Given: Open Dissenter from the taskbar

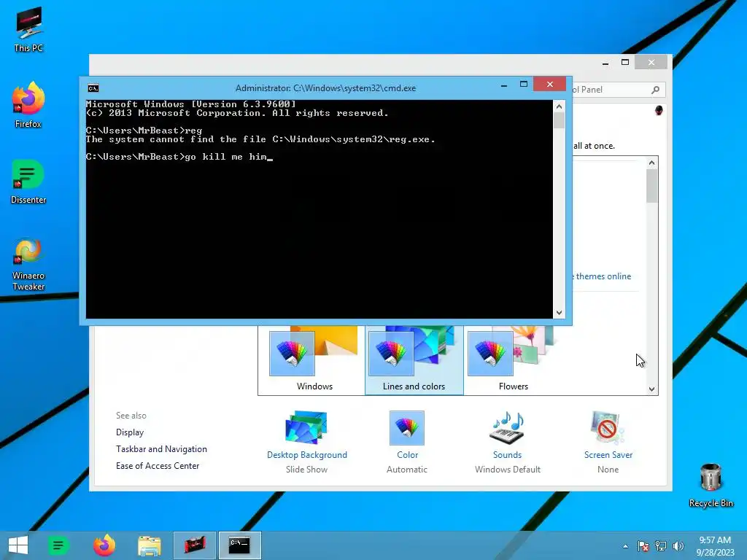Looking at the screenshot, I should [x=58, y=545].
